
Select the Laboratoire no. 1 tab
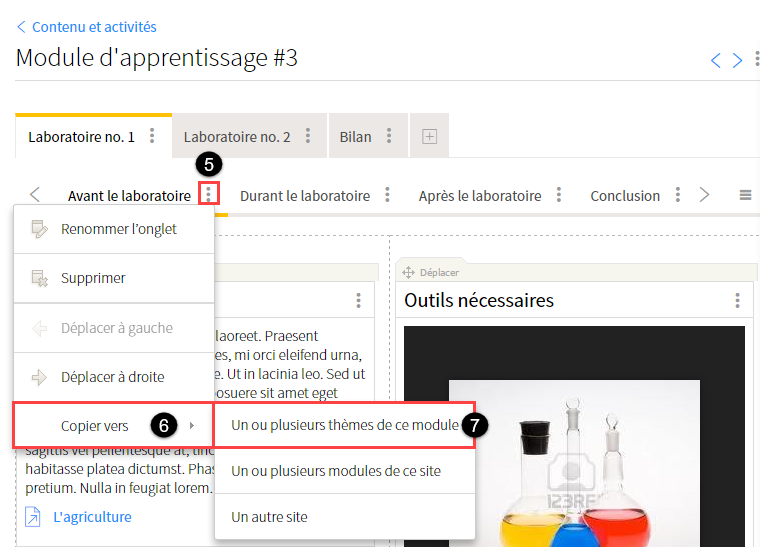[81, 137]
